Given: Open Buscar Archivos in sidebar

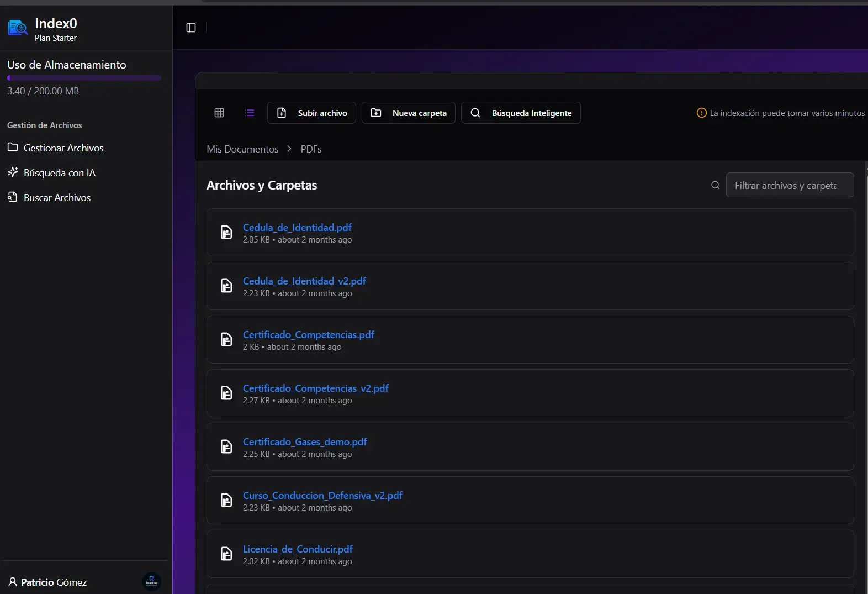Looking at the screenshot, I should pos(57,197).
